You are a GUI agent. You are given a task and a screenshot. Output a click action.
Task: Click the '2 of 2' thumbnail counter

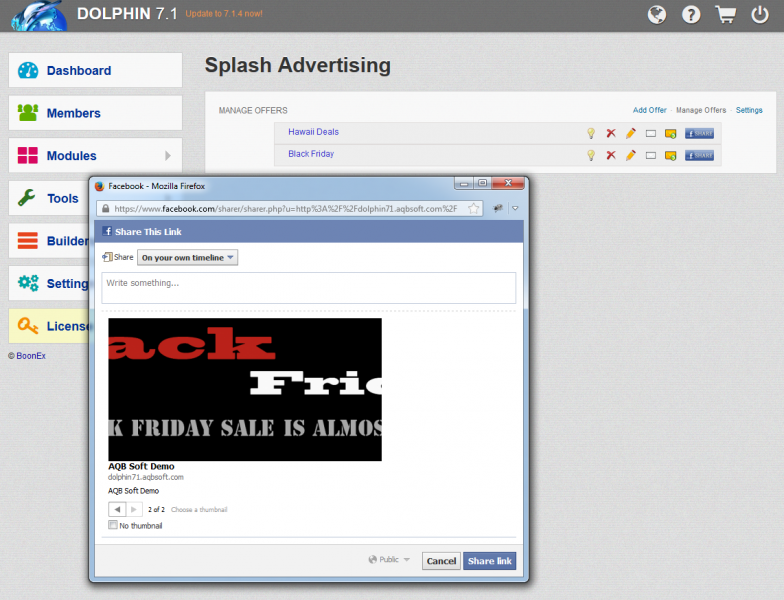(x=156, y=509)
